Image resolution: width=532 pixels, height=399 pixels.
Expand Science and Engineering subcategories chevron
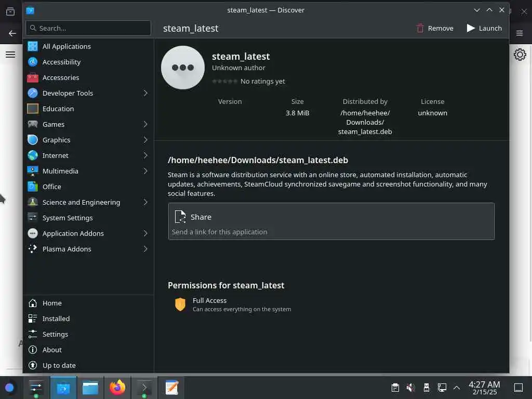tap(145, 202)
